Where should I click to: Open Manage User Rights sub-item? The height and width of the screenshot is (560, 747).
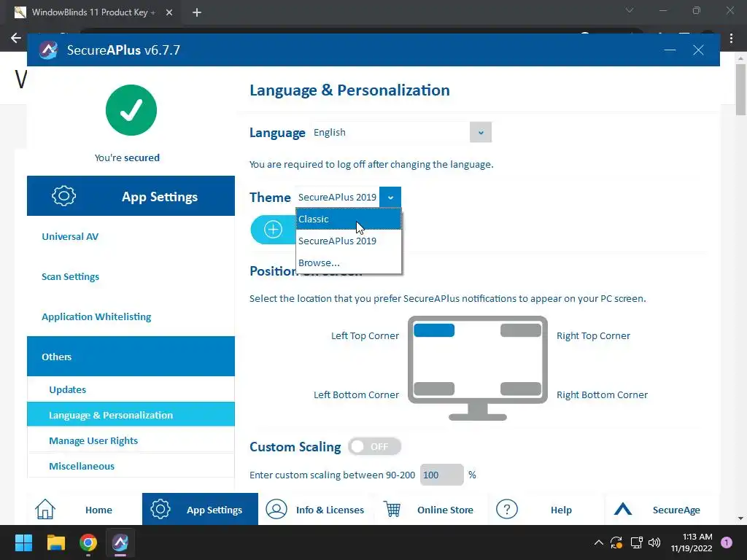click(x=131, y=440)
